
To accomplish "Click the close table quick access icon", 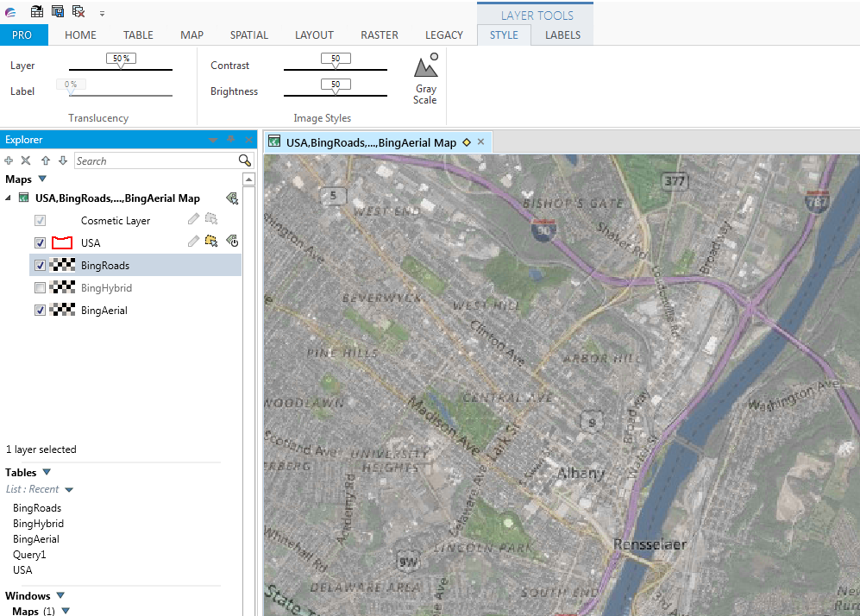I will tap(77, 10).
